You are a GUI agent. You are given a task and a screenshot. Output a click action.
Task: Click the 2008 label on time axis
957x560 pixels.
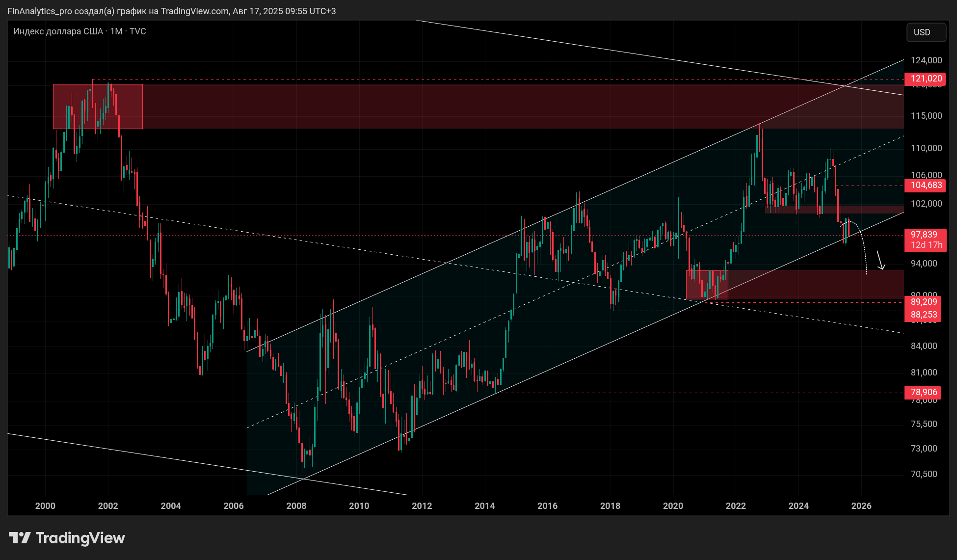[296, 506]
